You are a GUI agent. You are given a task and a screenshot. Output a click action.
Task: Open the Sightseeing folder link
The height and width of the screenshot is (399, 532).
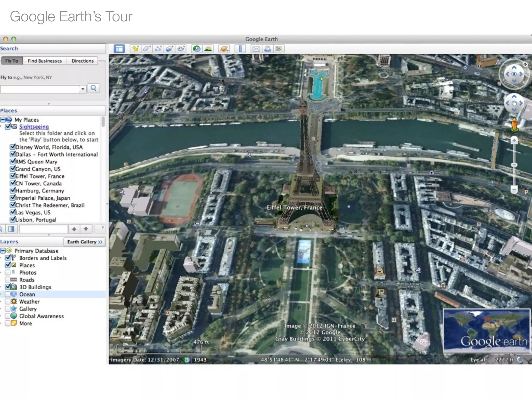[x=34, y=127]
